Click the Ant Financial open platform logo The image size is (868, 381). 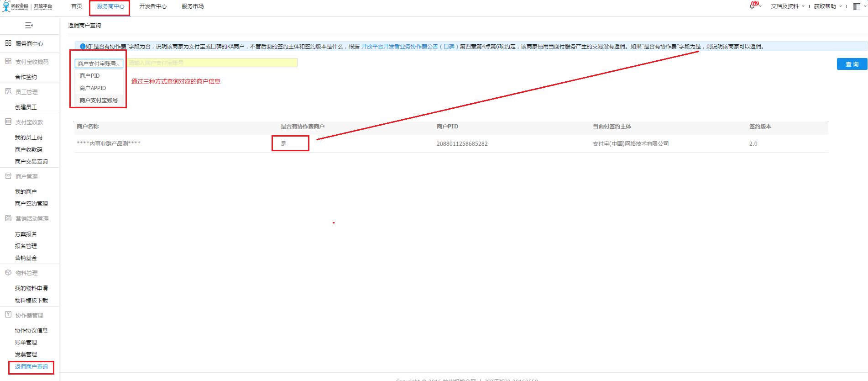pos(27,6)
